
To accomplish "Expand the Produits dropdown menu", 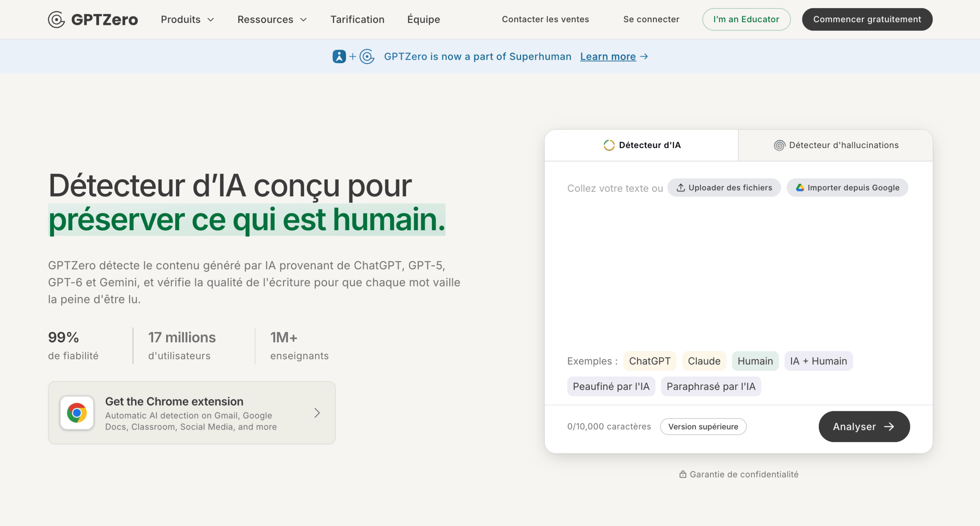I will (x=187, y=20).
